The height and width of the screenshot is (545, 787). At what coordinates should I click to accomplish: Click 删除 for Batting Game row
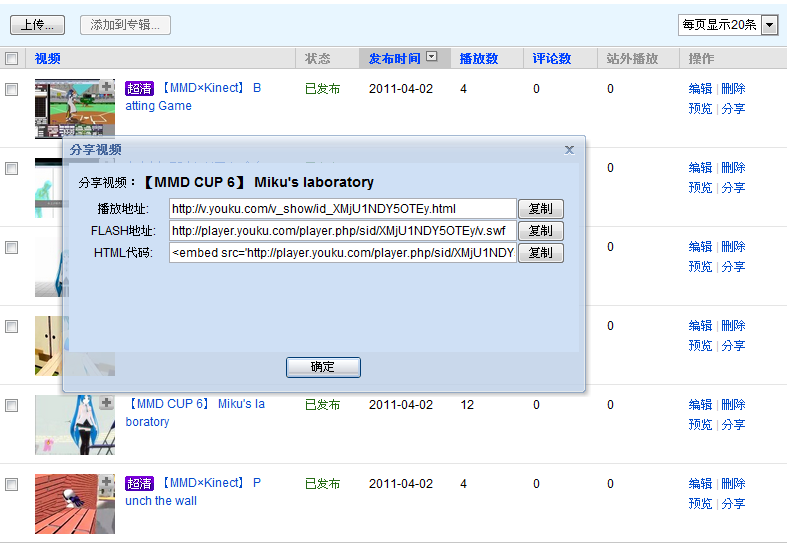(733, 89)
